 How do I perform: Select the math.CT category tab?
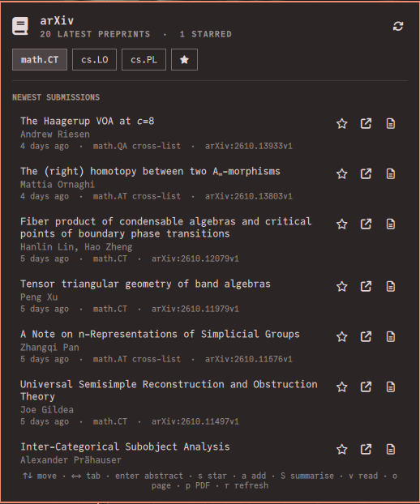[40, 60]
